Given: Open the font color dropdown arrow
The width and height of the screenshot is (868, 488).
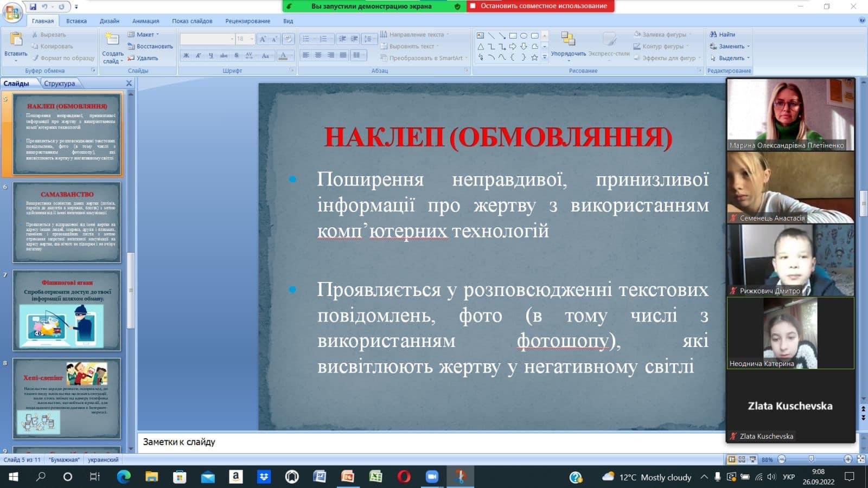Looking at the screenshot, I should (292, 55).
